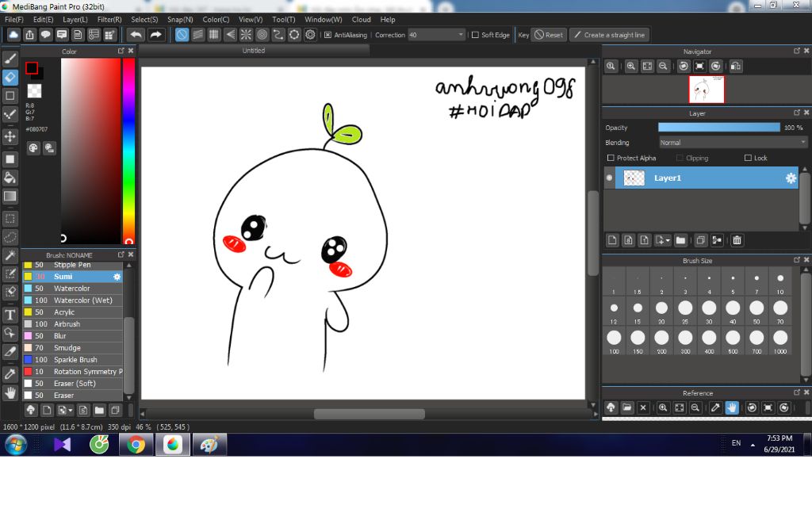The height and width of the screenshot is (524, 812).
Task: Enable the Soft Edge checkbox
Action: click(x=475, y=35)
